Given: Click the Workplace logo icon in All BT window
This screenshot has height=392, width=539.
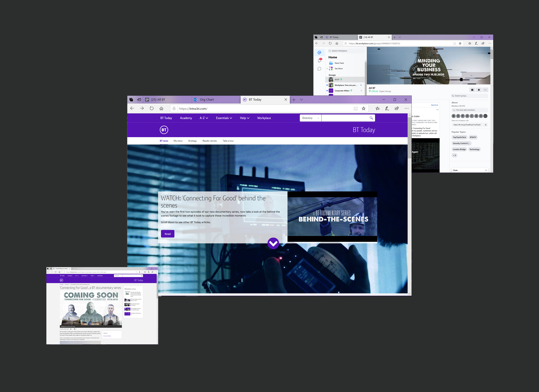Looking at the screenshot, I should [x=319, y=53].
